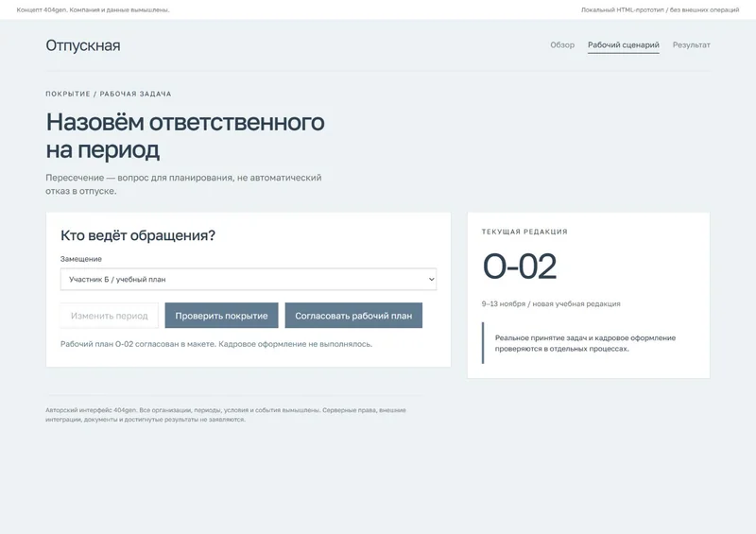Click the ТЕКУЩАЯ РЕДАКЦИЯ label

[x=524, y=232]
